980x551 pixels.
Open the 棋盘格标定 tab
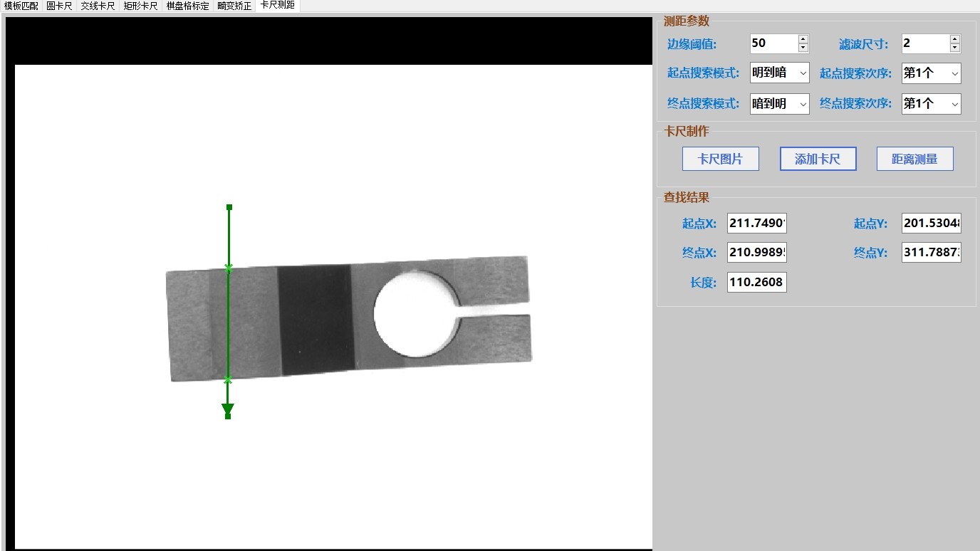188,6
